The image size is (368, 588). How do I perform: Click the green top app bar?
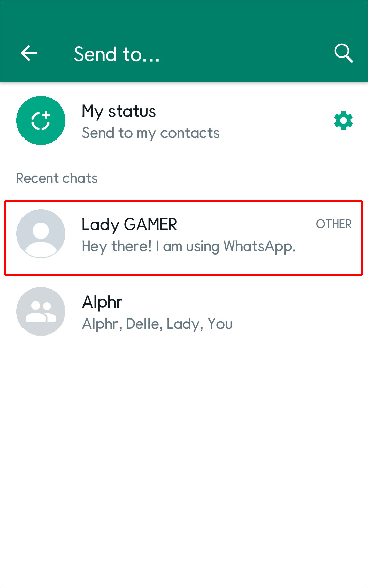184,41
